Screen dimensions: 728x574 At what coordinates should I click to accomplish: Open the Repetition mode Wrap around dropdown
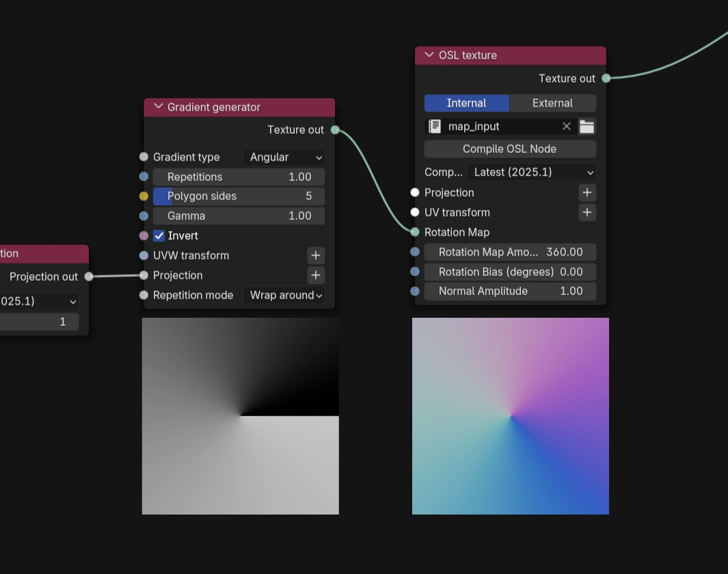[x=284, y=295]
